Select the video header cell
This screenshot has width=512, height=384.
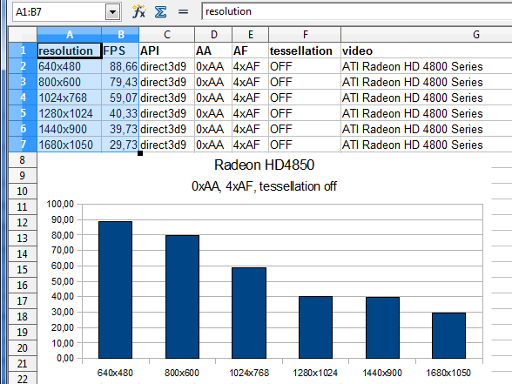427,51
